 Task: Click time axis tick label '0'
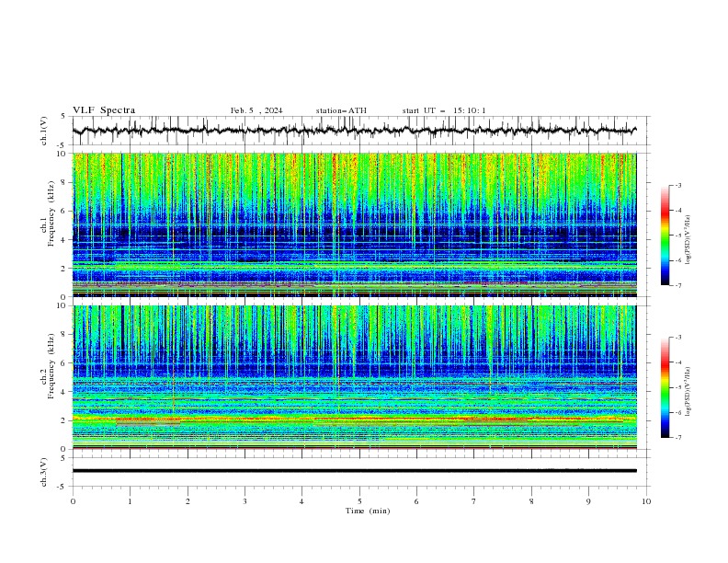pyautogui.click(x=73, y=501)
